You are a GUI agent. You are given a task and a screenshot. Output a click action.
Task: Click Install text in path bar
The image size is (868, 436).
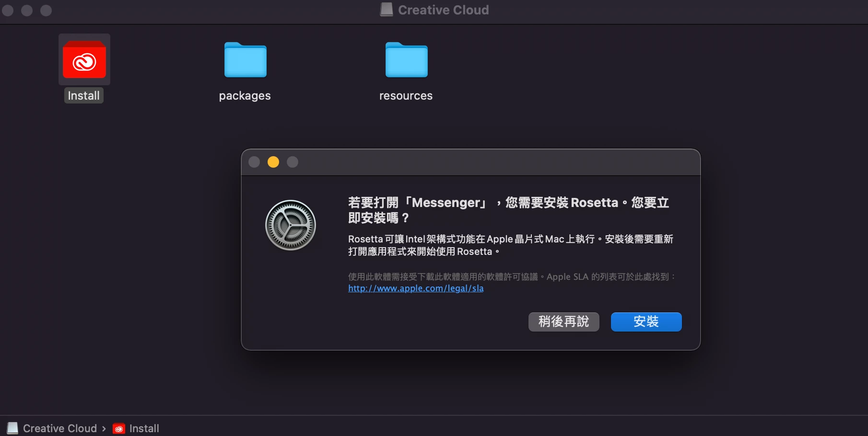tap(144, 428)
